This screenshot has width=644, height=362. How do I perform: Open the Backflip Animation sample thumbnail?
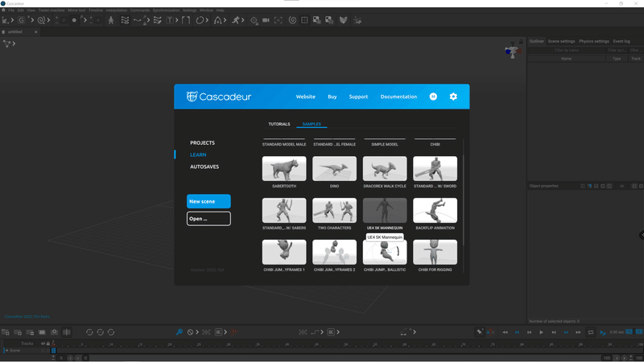(x=435, y=210)
